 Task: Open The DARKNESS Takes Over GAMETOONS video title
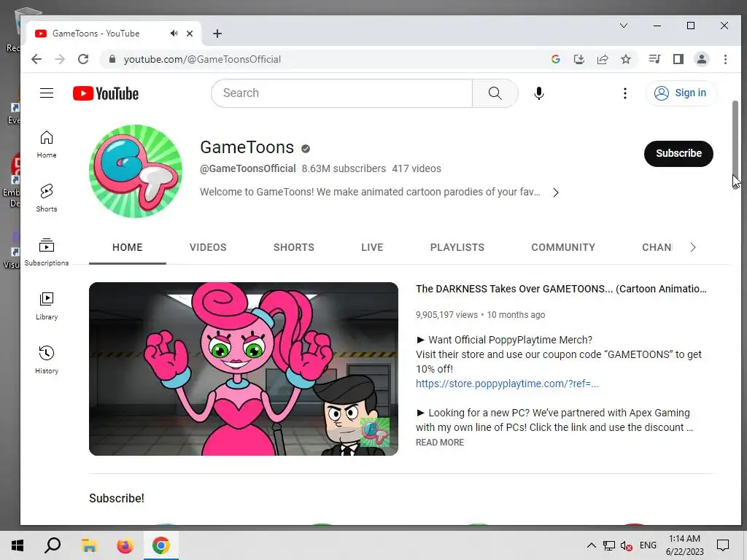click(561, 289)
